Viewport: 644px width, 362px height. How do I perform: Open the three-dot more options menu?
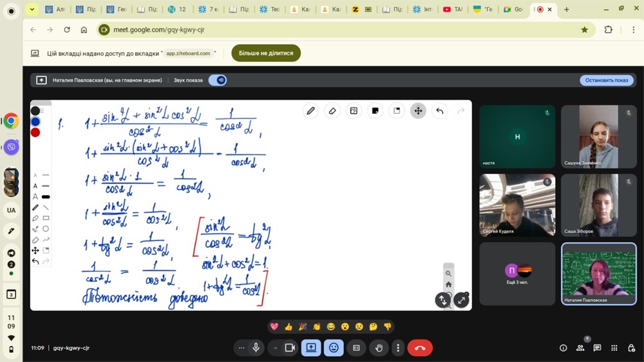(x=399, y=348)
